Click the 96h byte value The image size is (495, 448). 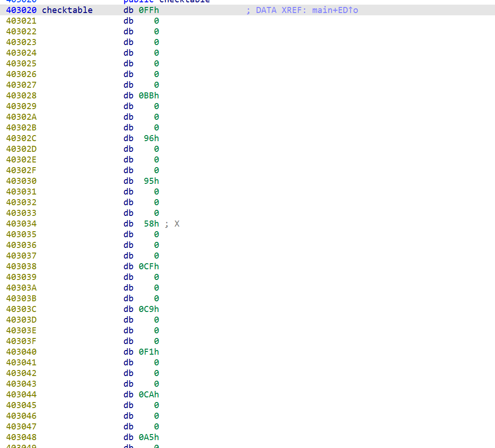[151, 138]
